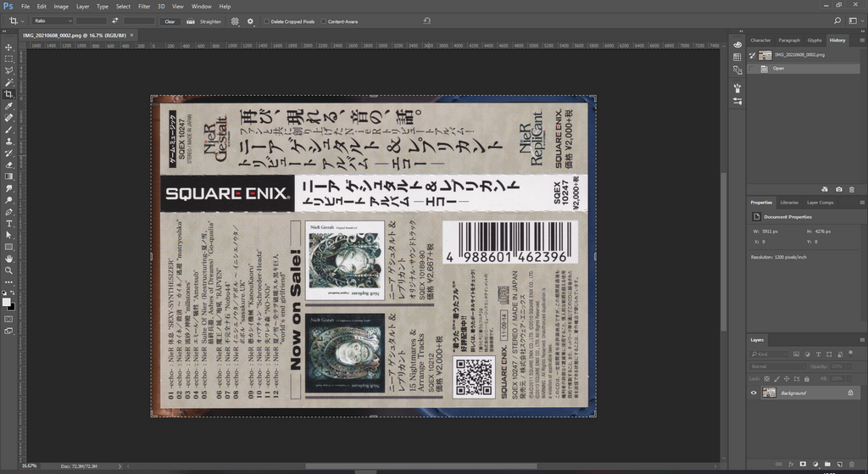Enable Delete Cropped Pixels checkbox

(266, 21)
